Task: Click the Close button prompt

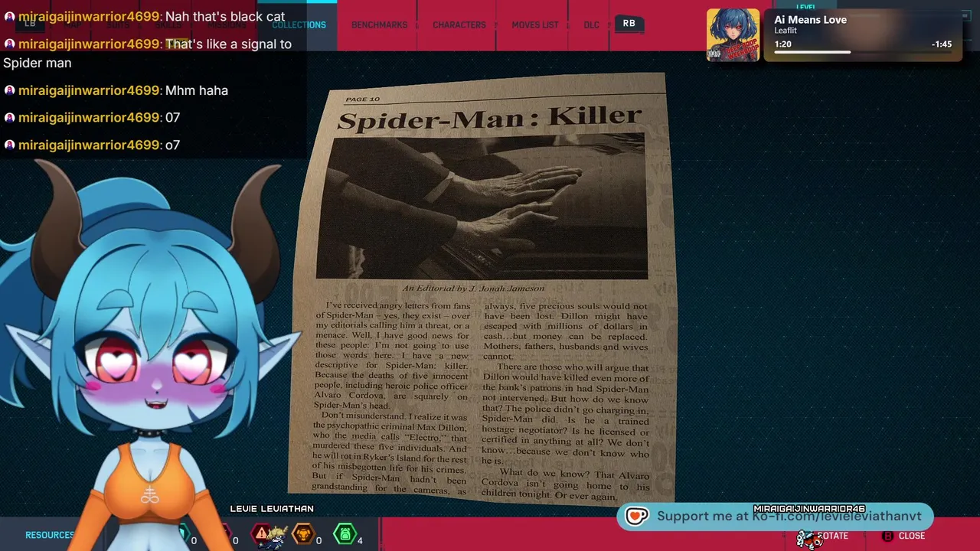Action: (x=903, y=536)
